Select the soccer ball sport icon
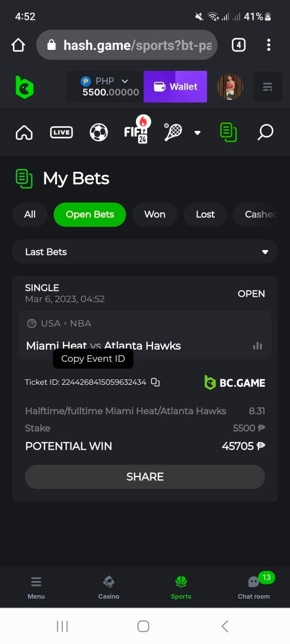 (99, 132)
